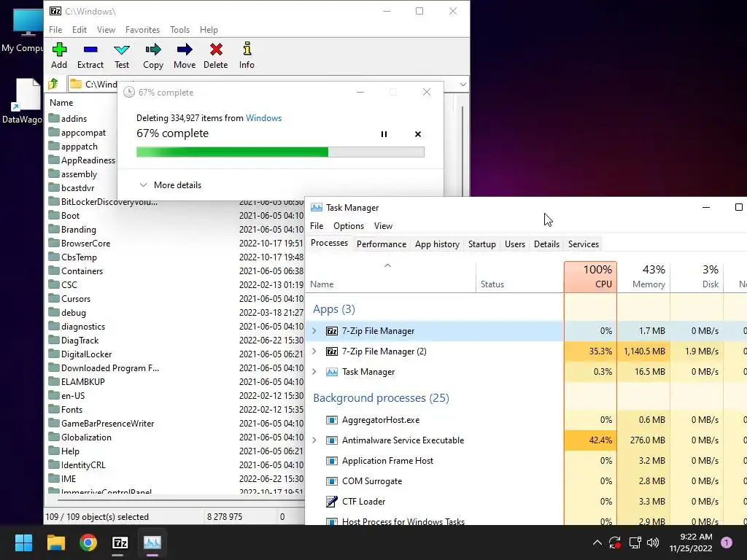The width and height of the screenshot is (747, 560).
Task: Click the 7-Zip taskbar icon
Action: click(120, 542)
